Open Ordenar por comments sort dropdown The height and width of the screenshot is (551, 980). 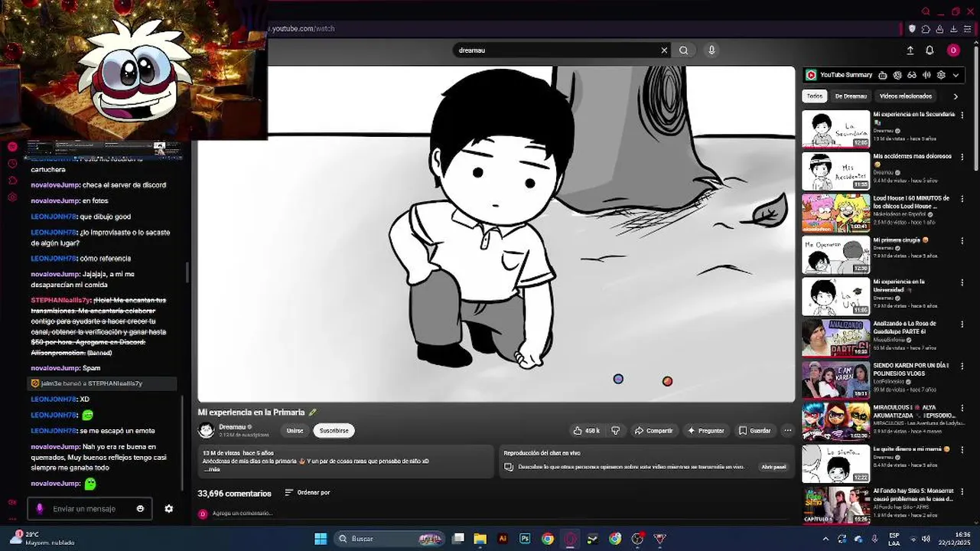[x=307, y=493]
